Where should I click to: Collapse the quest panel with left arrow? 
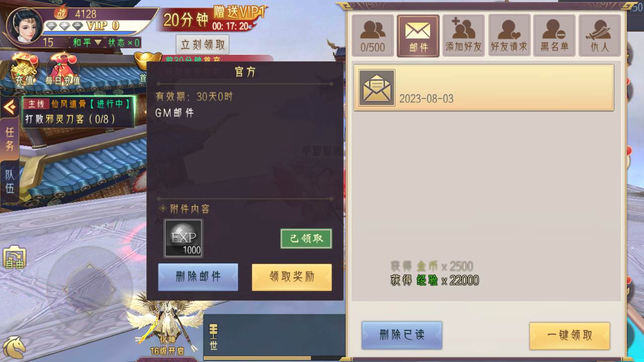pos(9,107)
